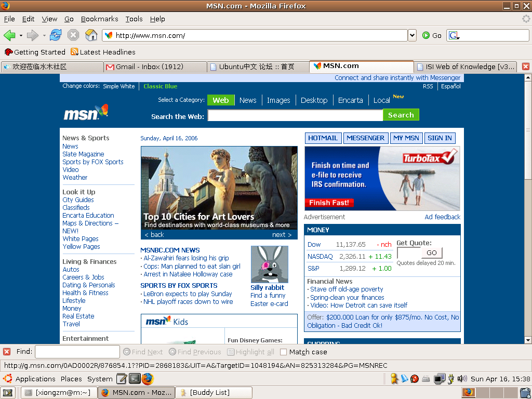The width and height of the screenshot is (532, 399).
Task: Select the Encarta search category
Action: point(351,100)
